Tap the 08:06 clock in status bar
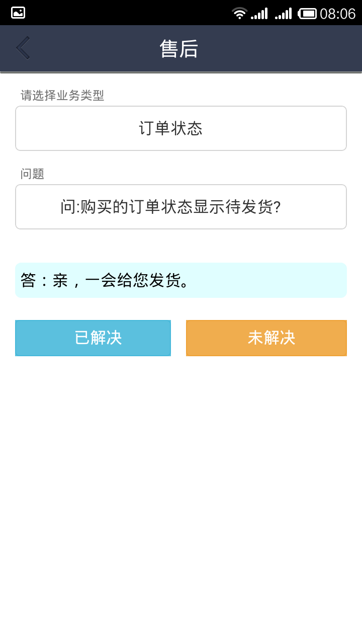The image size is (362, 644). click(337, 14)
